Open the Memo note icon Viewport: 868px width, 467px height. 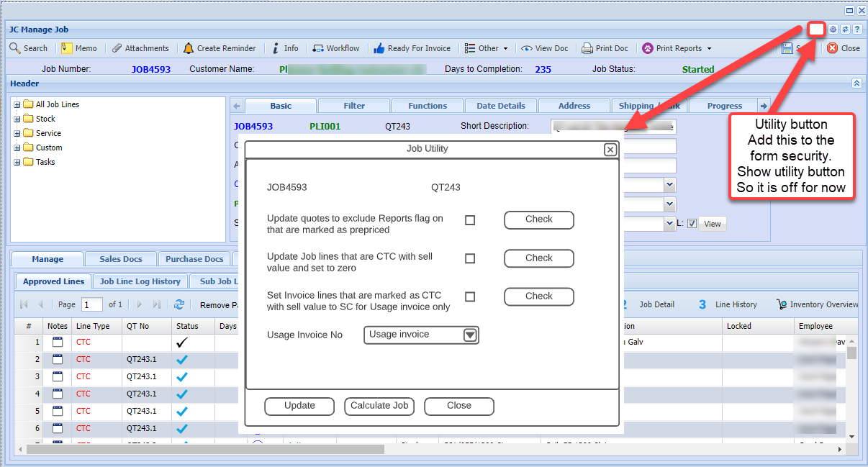coord(67,48)
